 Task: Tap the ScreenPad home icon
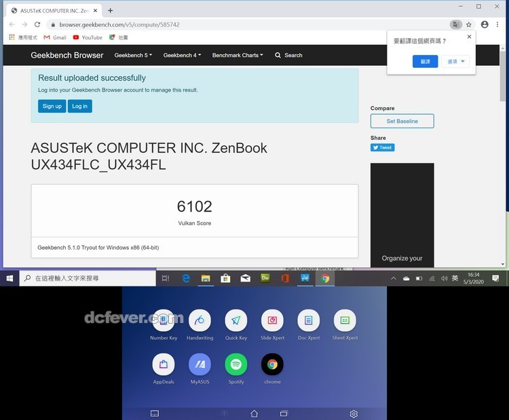pos(254,413)
